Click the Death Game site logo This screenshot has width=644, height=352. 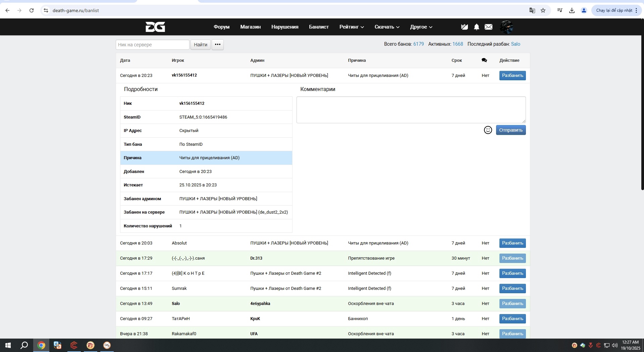155,27
